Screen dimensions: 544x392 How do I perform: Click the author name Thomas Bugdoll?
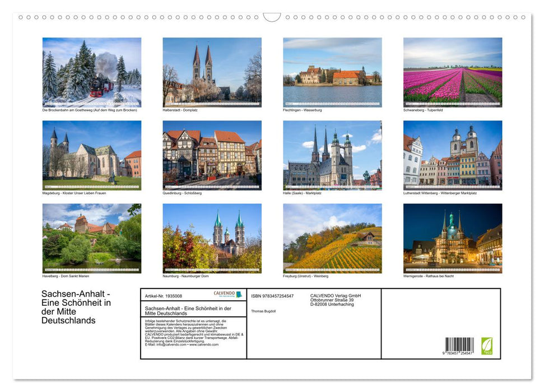pos(263,311)
